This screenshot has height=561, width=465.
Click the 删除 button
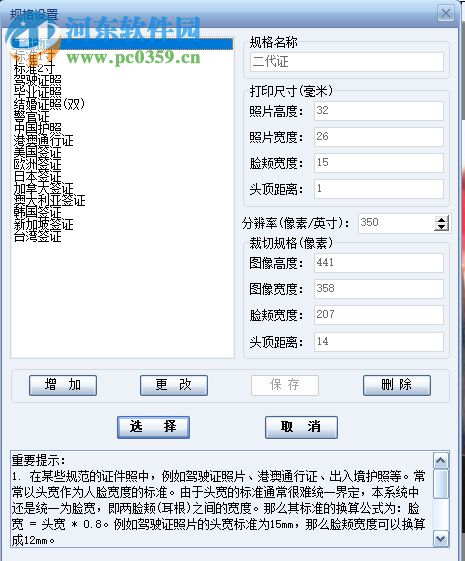tap(397, 385)
